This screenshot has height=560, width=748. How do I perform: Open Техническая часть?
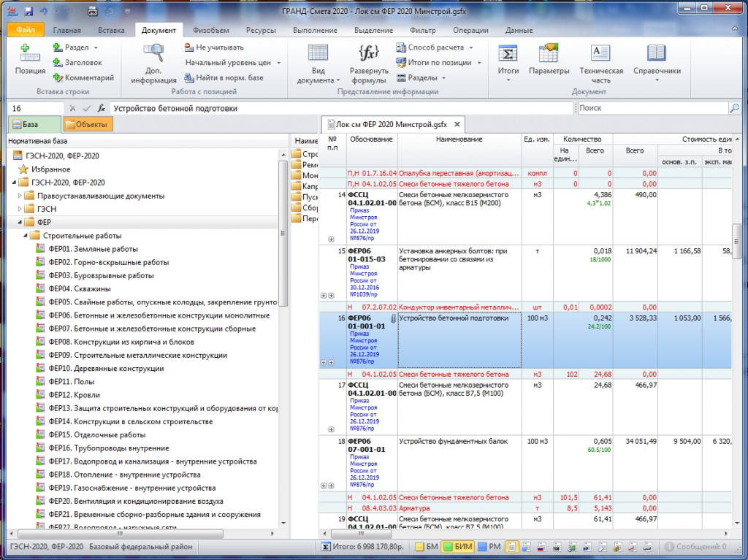[601, 64]
